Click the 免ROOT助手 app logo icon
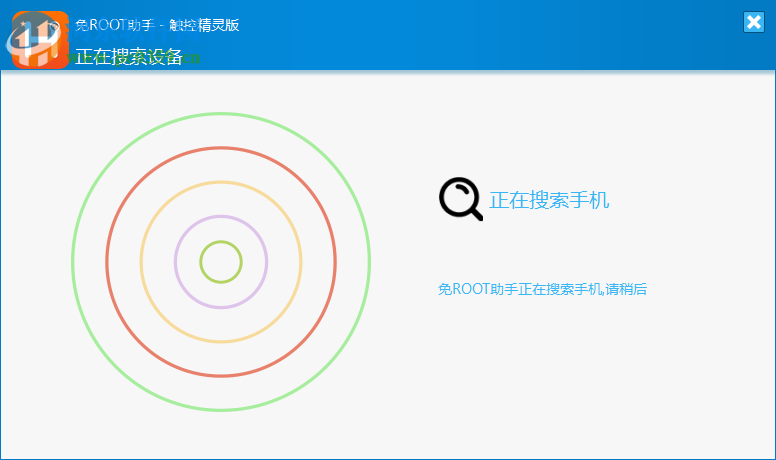Viewport: 776px width, 460px height. [x=40, y=40]
